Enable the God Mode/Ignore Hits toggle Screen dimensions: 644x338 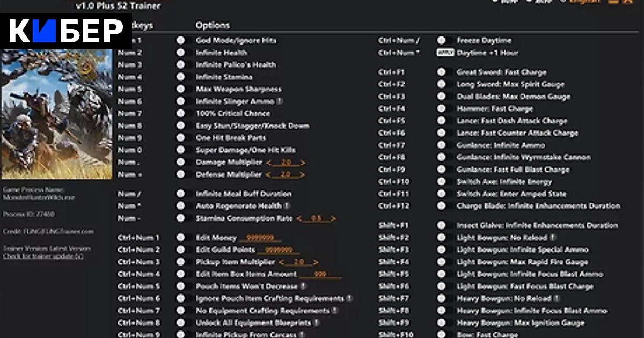(x=181, y=40)
